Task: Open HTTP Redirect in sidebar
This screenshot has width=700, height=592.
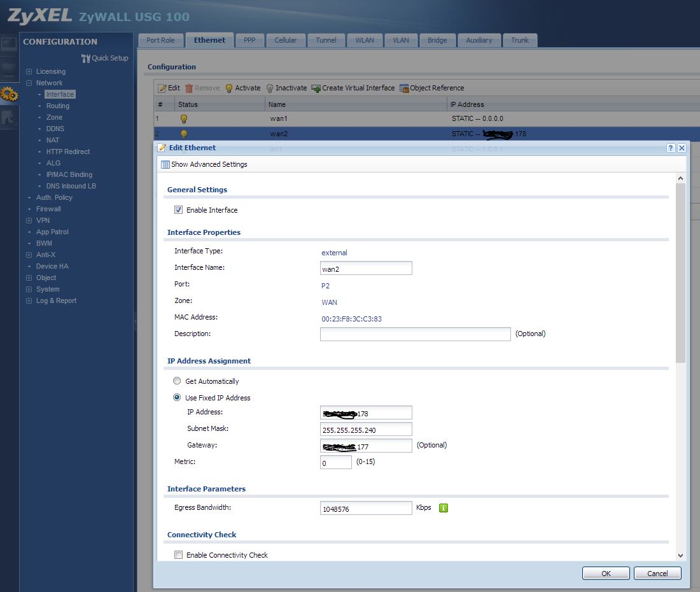Action: 68,152
